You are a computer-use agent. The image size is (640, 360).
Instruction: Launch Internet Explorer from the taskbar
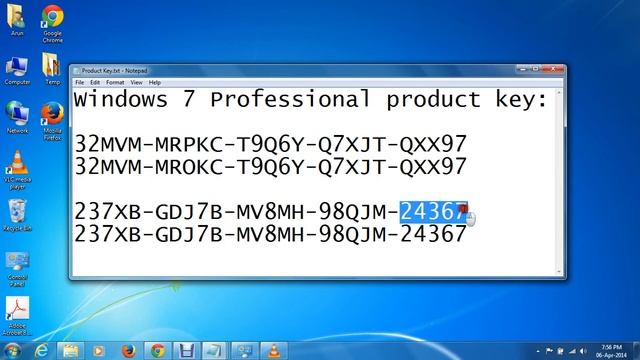click(x=41, y=351)
